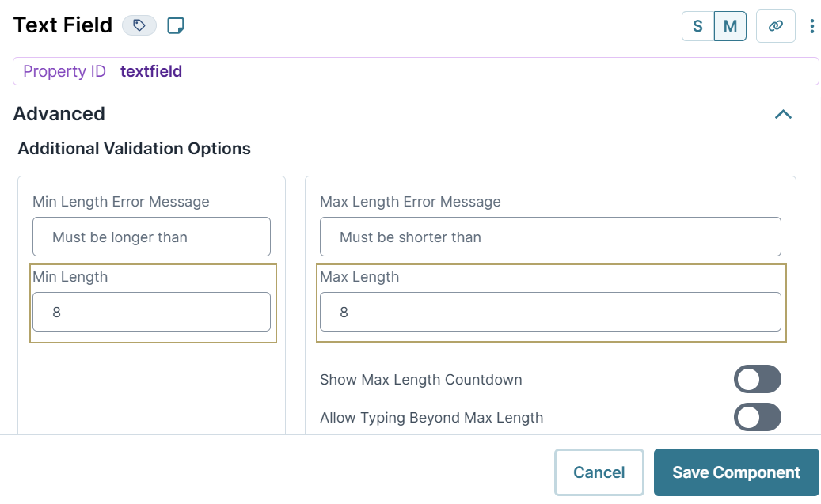Click the link chain icon button

[x=775, y=25]
